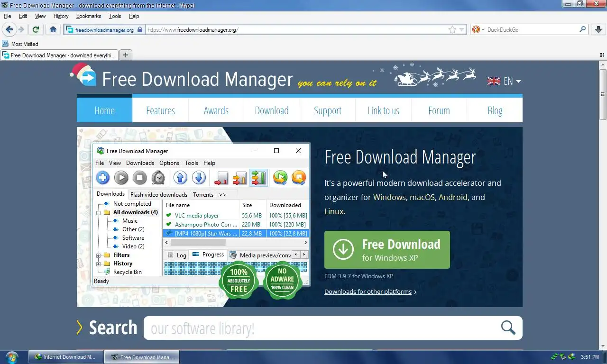This screenshot has height=364, width=607.
Task: Click the page scrollbar down arrow
Action: point(603,346)
